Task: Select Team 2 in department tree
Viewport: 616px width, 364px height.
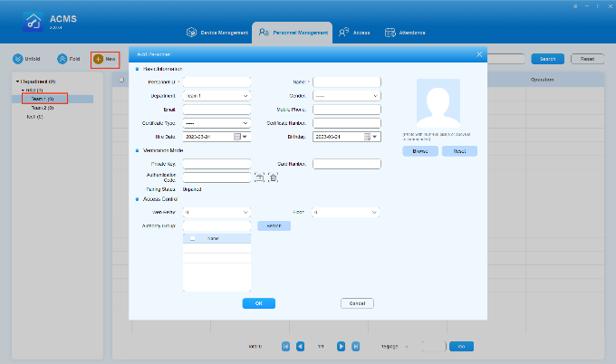Action: coord(42,107)
